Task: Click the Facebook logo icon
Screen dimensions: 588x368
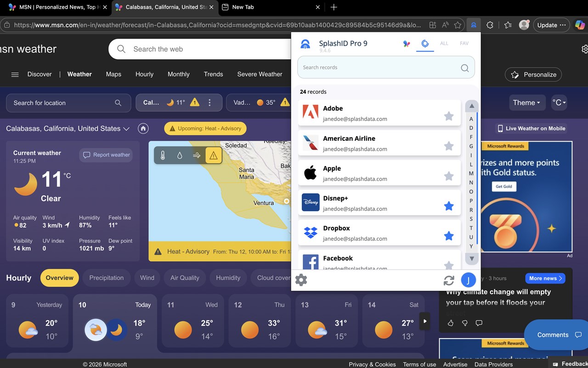Action: [311, 261]
